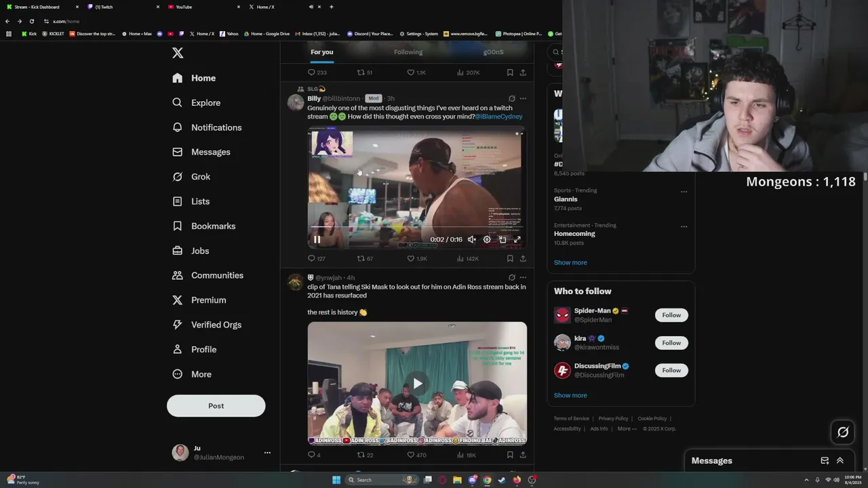This screenshot has height=488, width=868.
Task: Like Billy's post with 1.9K likes
Action: click(416, 258)
